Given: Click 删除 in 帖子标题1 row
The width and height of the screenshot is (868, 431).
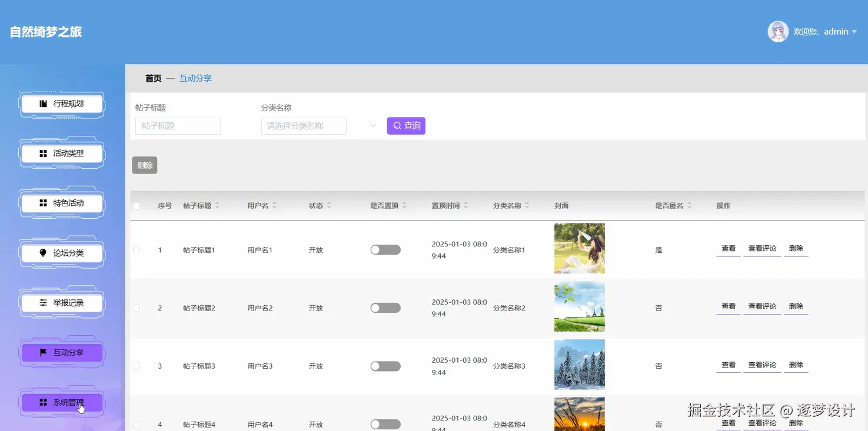Looking at the screenshot, I should 796,249.
